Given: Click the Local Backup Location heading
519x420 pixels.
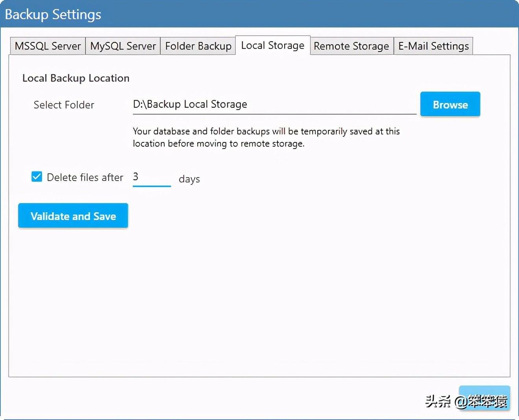Looking at the screenshot, I should pyautogui.click(x=75, y=78).
